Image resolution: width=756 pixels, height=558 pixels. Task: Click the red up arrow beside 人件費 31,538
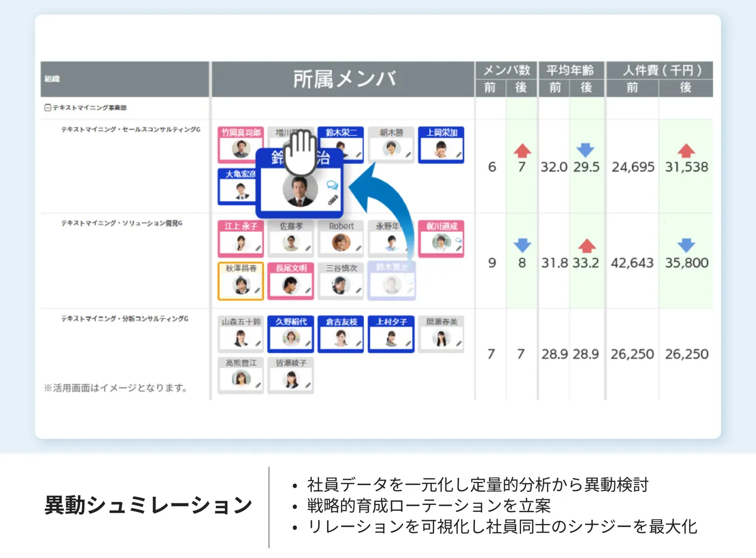686,150
